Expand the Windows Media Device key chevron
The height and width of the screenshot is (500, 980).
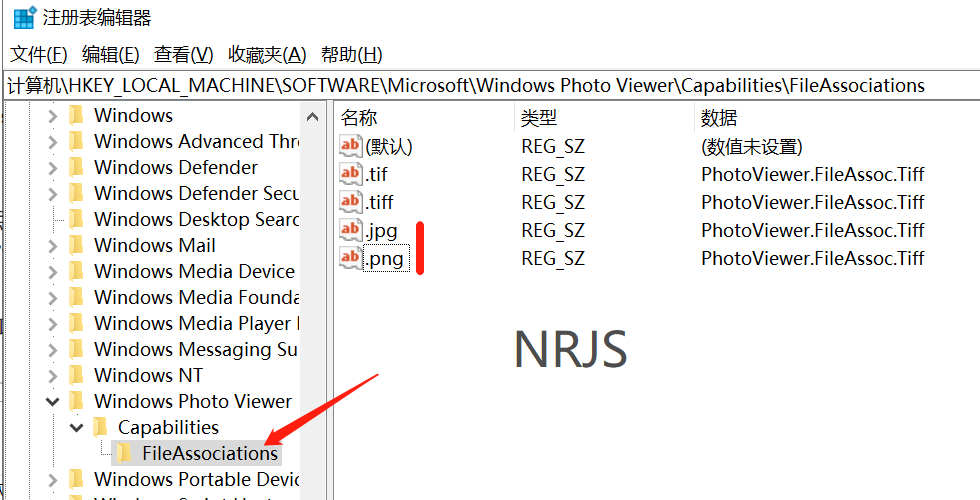53,272
